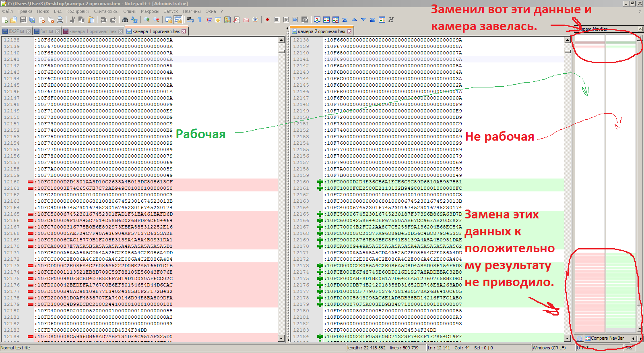The width and height of the screenshot is (644, 353).
Task: Click right-pane scrollbar up arrow
Action: tap(567, 40)
